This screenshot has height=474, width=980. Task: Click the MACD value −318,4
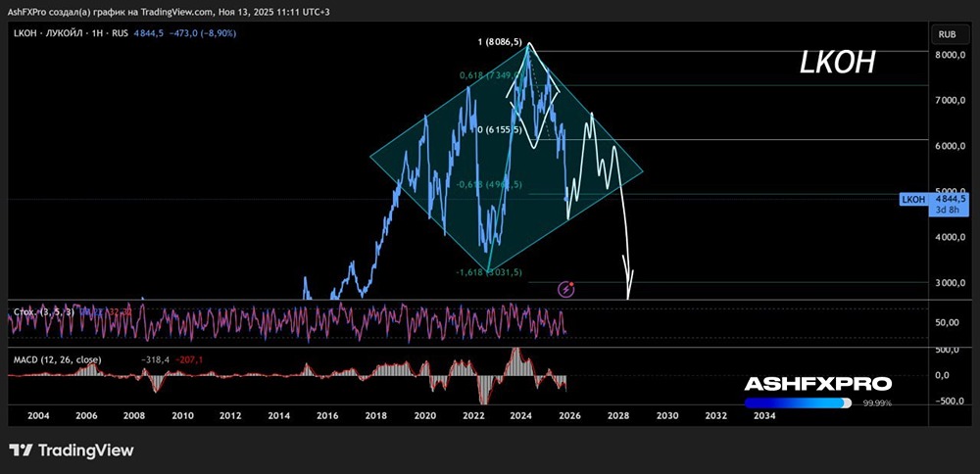pos(155,359)
